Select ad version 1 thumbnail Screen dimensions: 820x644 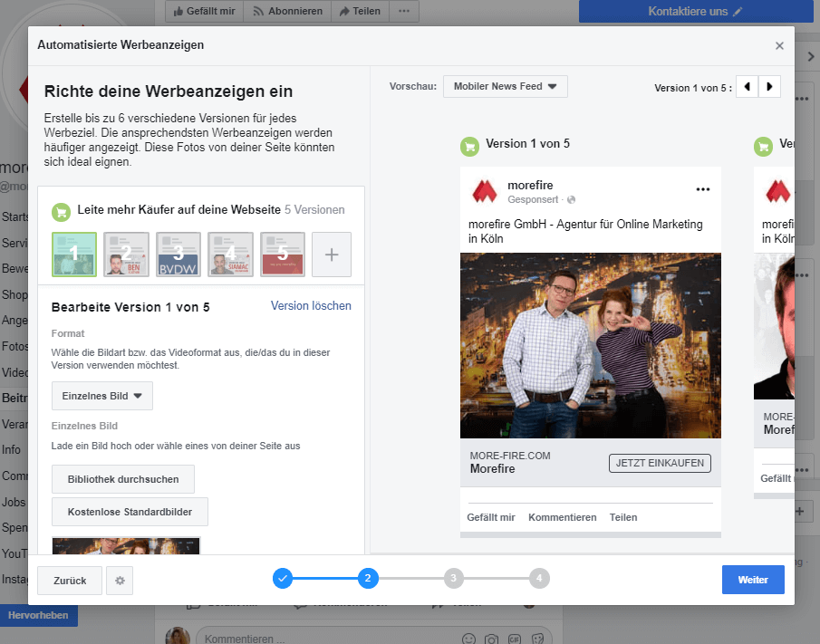pyautogui.click(x=74, y=255)
